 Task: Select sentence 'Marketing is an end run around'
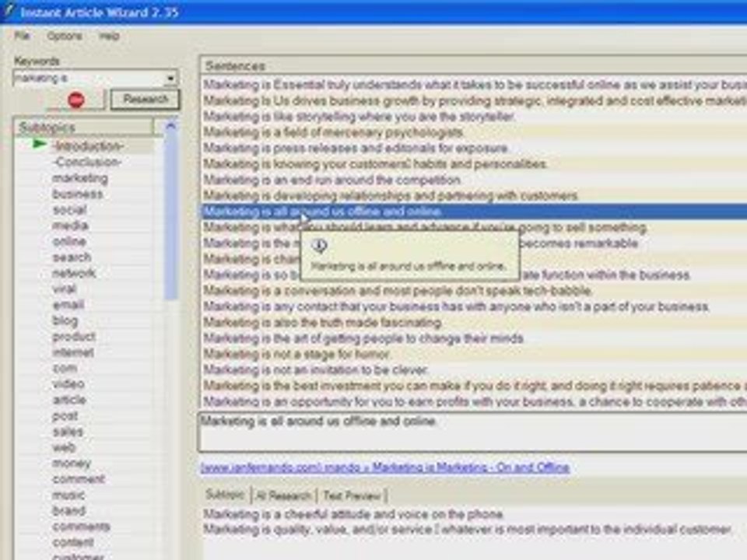pyautogui.click(x=474, y=180)
